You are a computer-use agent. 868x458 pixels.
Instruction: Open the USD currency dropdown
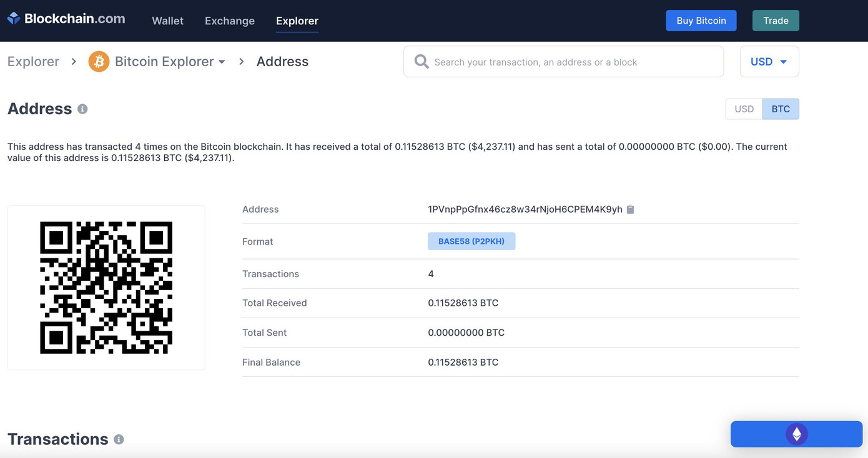click(769, 61)
